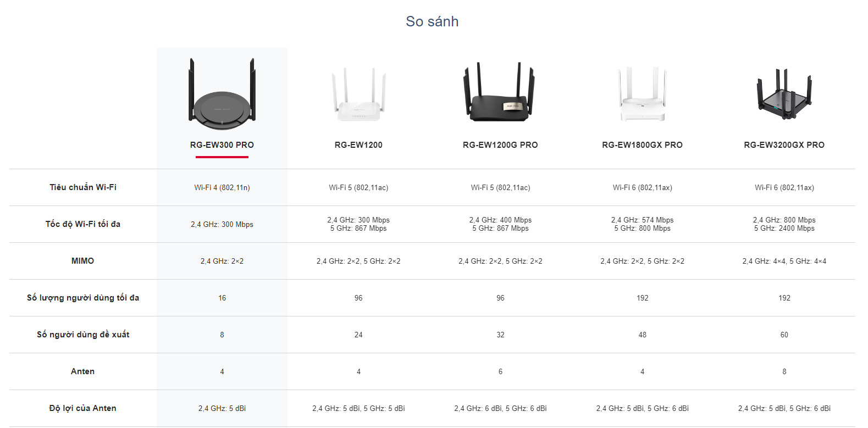Click the white RG-EW1200 router image
This screenshot has height=428, width=868.
[x=358, y=95]
